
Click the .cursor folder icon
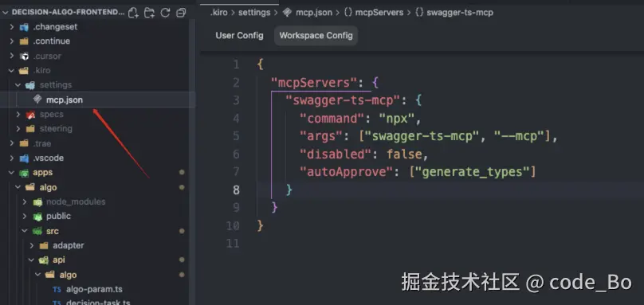coord(24,56)
